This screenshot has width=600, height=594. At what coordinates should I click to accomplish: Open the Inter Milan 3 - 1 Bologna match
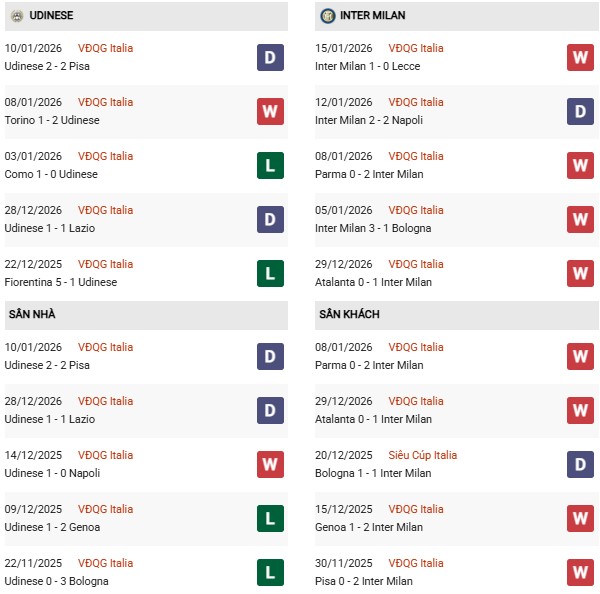pos(373,228)
